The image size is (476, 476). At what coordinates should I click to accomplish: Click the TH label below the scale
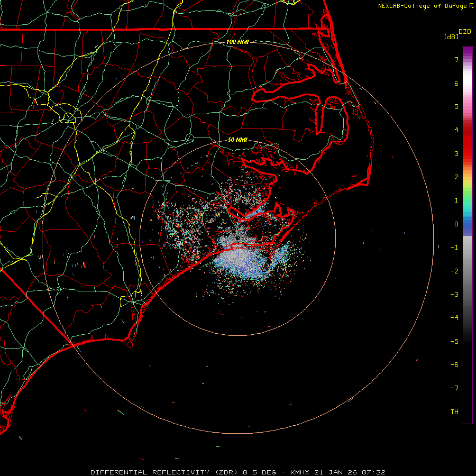pos(454,412)
